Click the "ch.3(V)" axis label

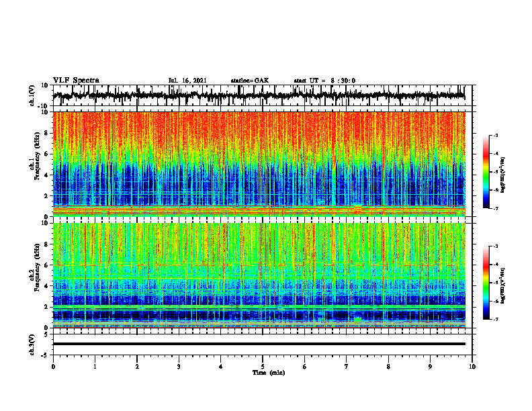click(32, 345)
